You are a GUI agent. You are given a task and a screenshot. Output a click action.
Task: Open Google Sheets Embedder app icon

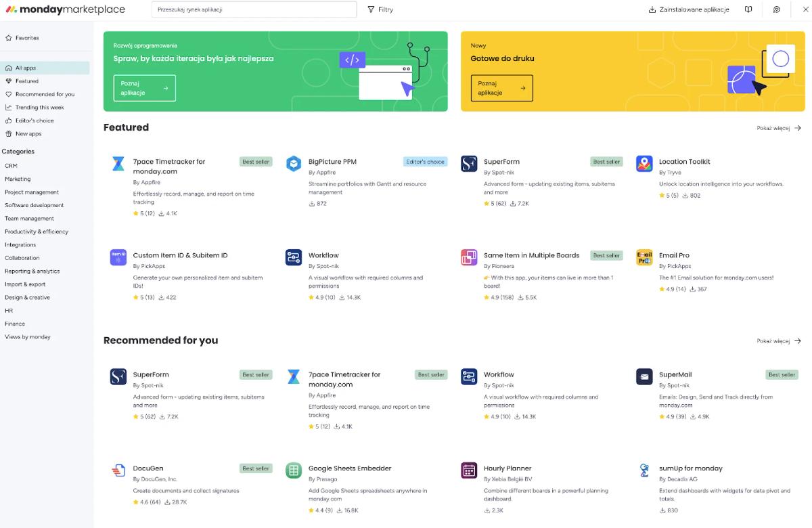(294, 470)
